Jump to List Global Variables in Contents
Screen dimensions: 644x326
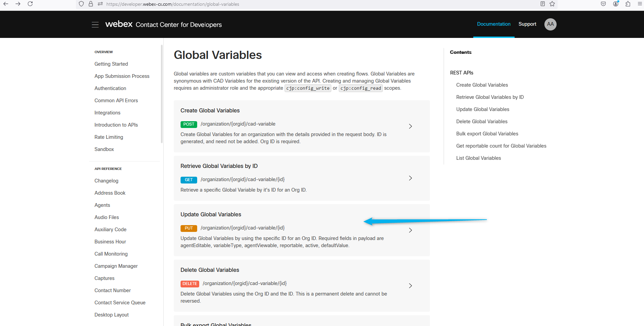click(478, 158)
